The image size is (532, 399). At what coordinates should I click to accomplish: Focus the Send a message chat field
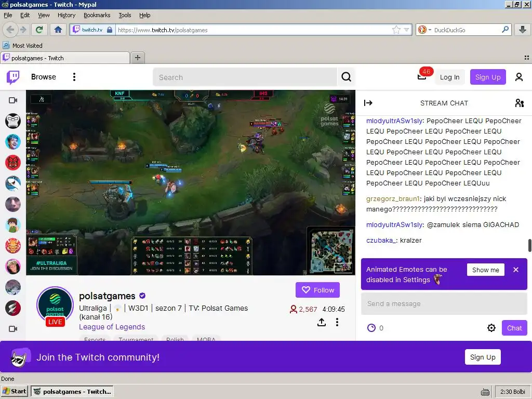(444, 303)
